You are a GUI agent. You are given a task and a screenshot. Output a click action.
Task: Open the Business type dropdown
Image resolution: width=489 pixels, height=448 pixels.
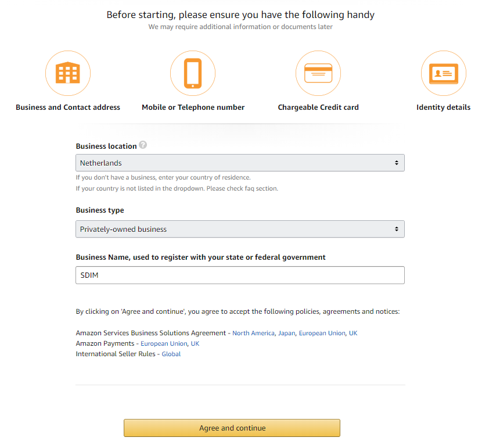click(240, 229)
